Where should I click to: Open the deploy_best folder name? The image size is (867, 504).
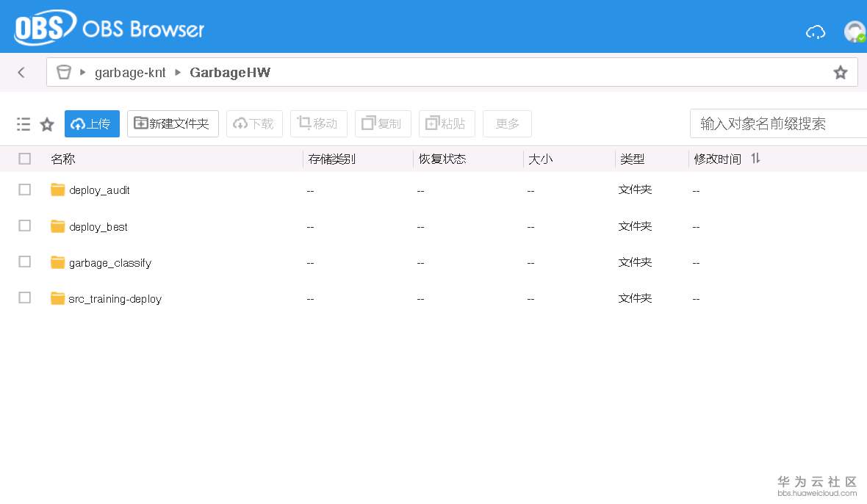tap(98, 226)
